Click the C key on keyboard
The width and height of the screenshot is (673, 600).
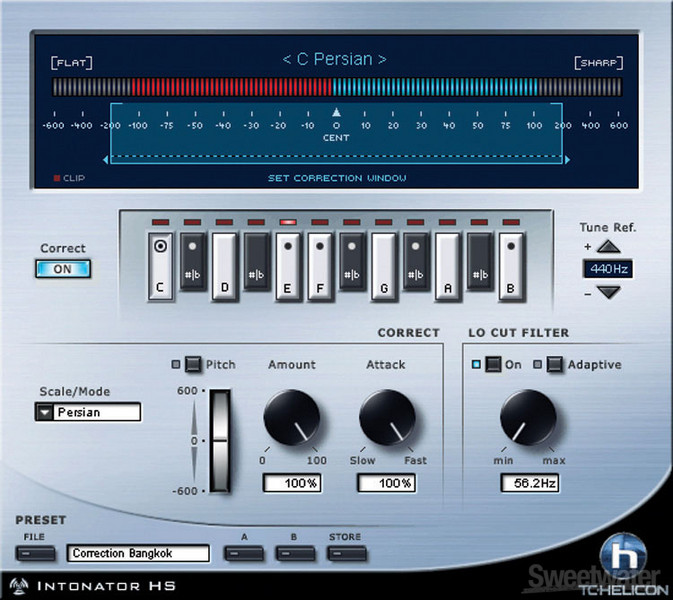click(x=161, y=264)
